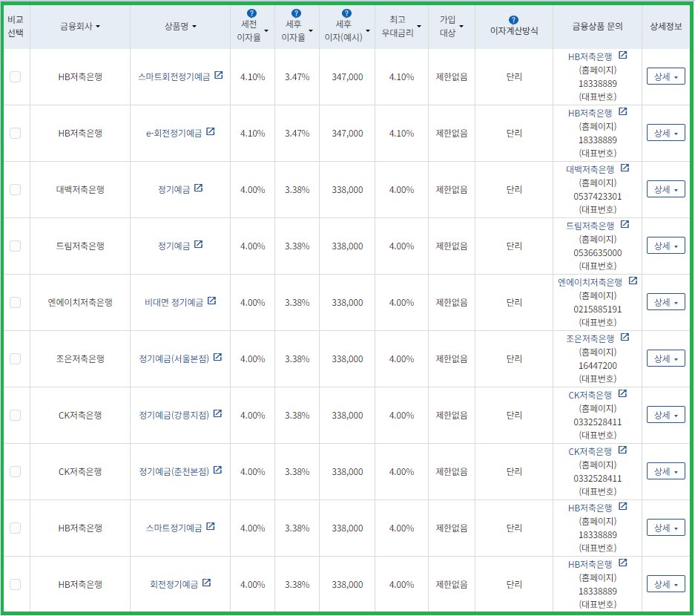Open 비대면 정기예금 product link
The height and width of the screenshot is (616, 695).
coord(174,303)
